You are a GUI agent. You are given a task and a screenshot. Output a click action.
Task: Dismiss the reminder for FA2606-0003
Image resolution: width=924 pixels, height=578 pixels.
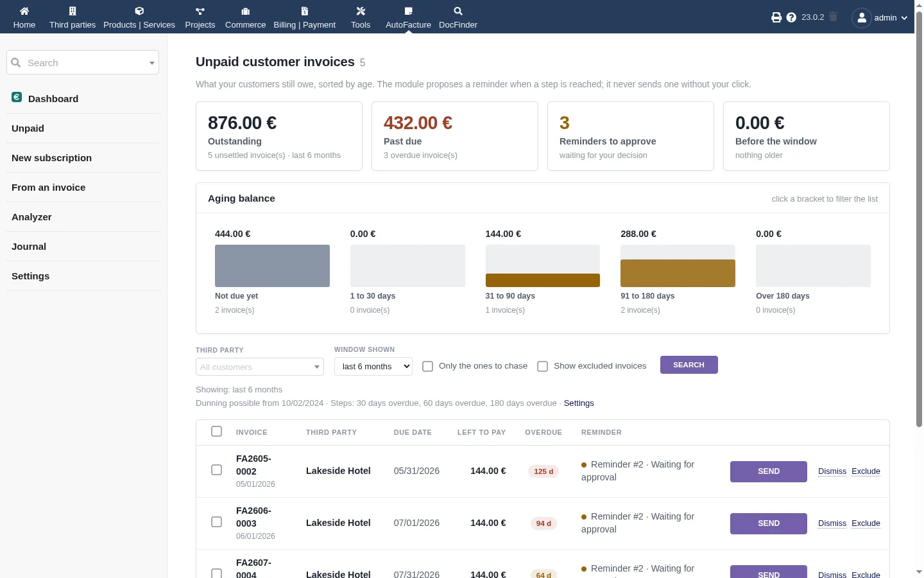832,523
